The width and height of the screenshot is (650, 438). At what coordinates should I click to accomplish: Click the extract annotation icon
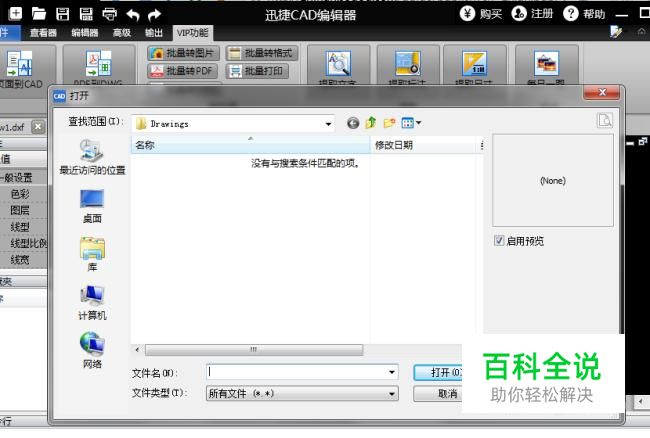407,63
